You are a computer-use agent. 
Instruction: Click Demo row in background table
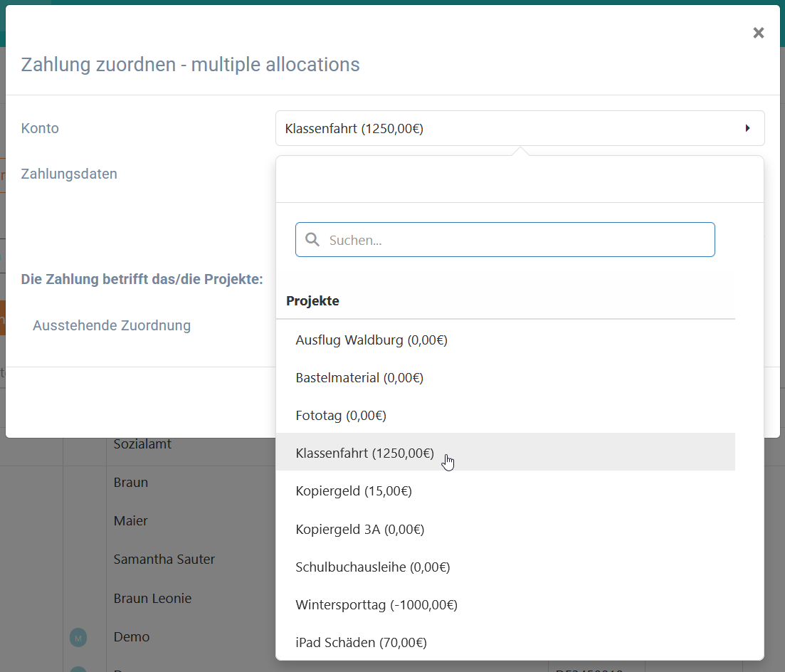tap(132, 637)
